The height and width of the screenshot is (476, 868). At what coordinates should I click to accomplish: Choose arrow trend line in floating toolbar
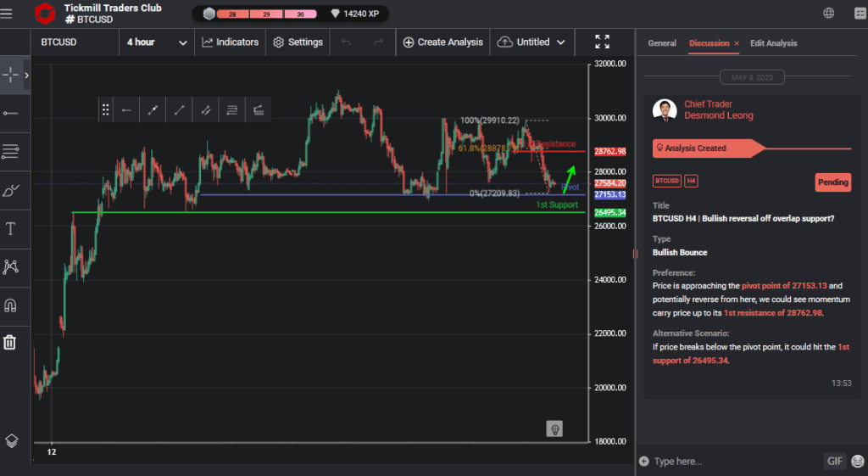[x=153, y=110]
